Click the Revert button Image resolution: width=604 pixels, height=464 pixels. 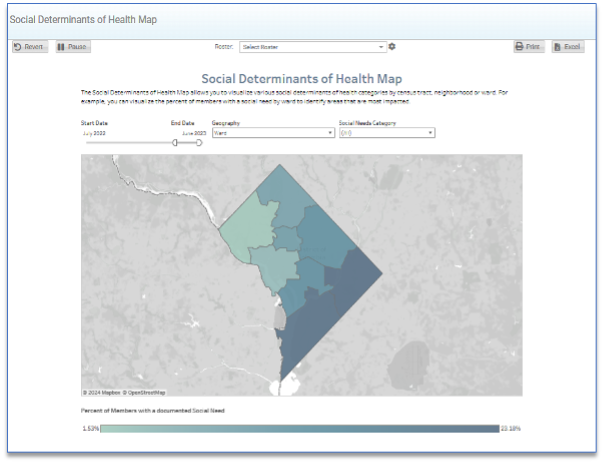click(x=29, y=47)
